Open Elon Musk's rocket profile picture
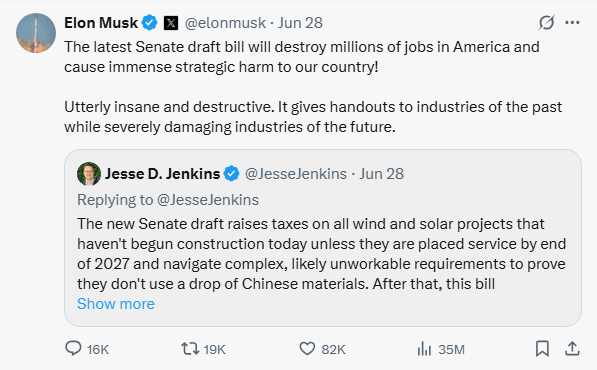The height and width of the screenshot is (370, 597). click(x=36, y=33)
